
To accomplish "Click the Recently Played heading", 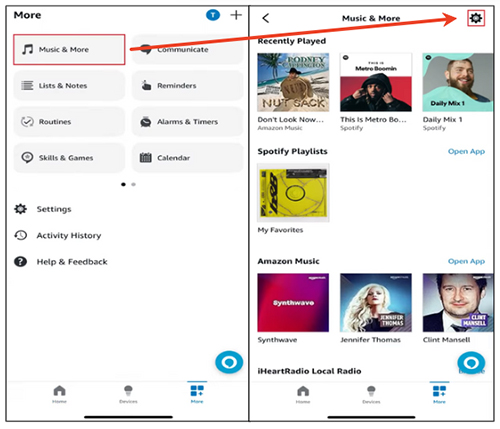I will coord(292,41).
